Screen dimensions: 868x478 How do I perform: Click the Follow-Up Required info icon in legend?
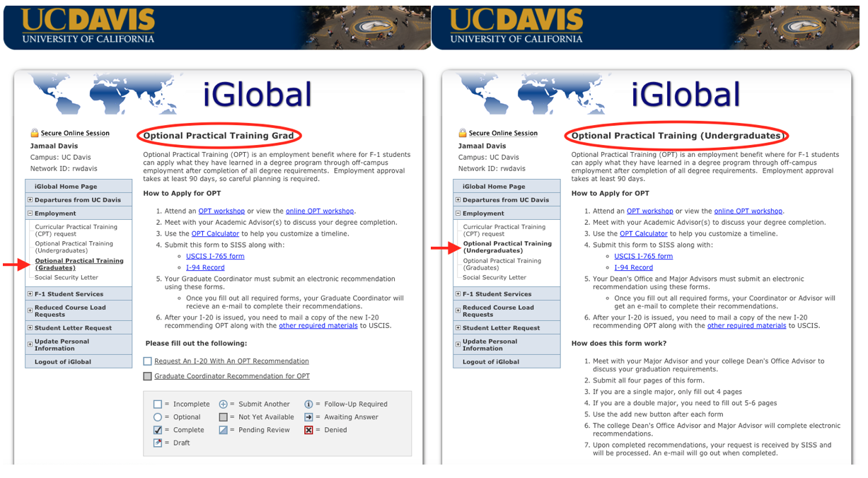tap(308, 404)
